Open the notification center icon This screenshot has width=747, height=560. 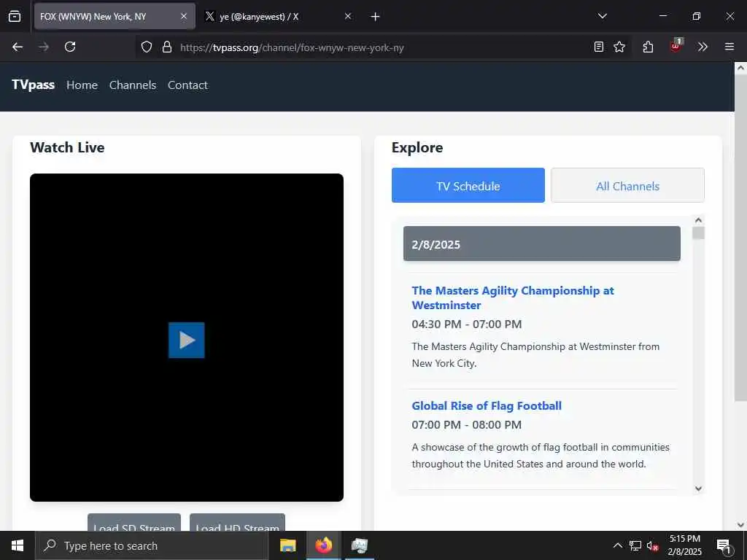click(724, 545)
